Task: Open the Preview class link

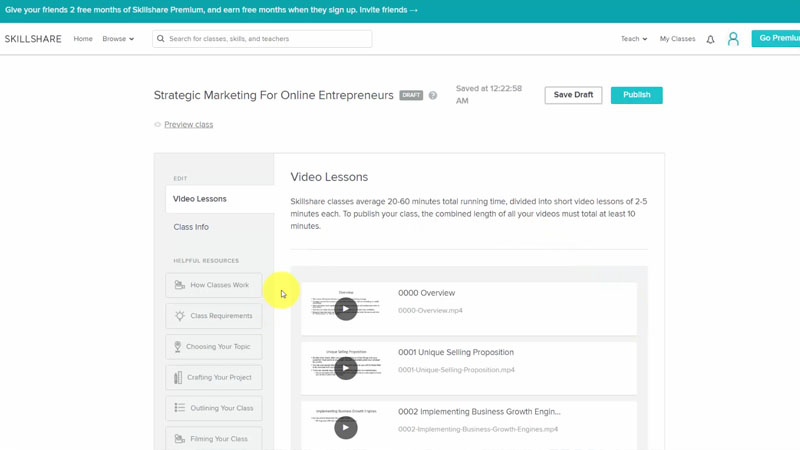Action: [x=188, y=125]
